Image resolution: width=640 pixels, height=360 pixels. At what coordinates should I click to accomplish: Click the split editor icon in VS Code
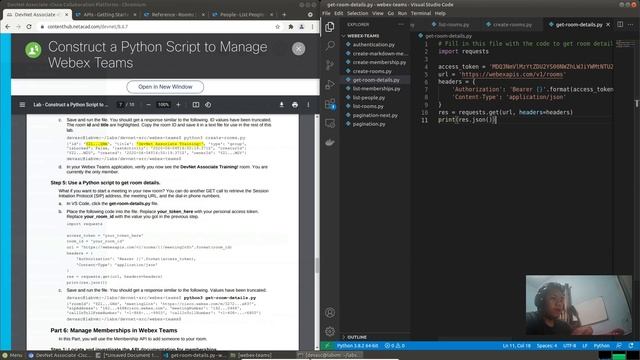pyautogui.click(x=620, y=24)
